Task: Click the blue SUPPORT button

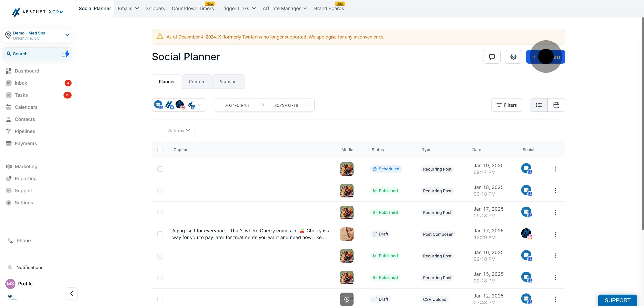Action: (617, 300)
